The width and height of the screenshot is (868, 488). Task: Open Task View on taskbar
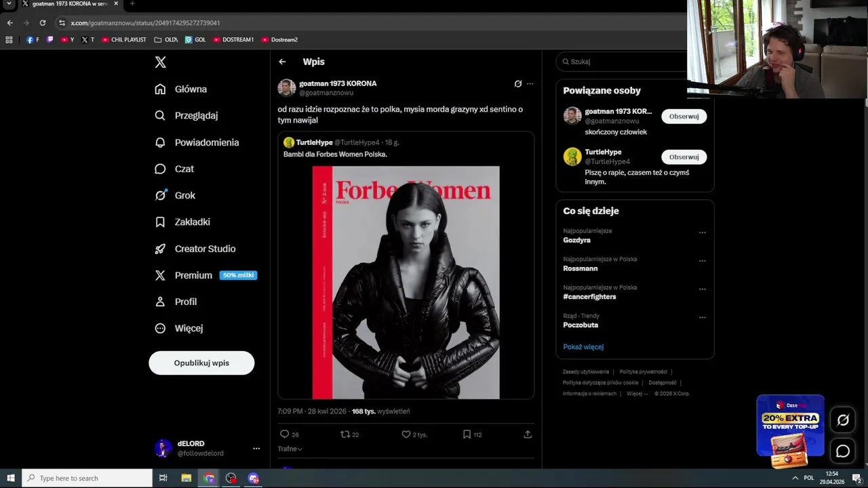163,478
